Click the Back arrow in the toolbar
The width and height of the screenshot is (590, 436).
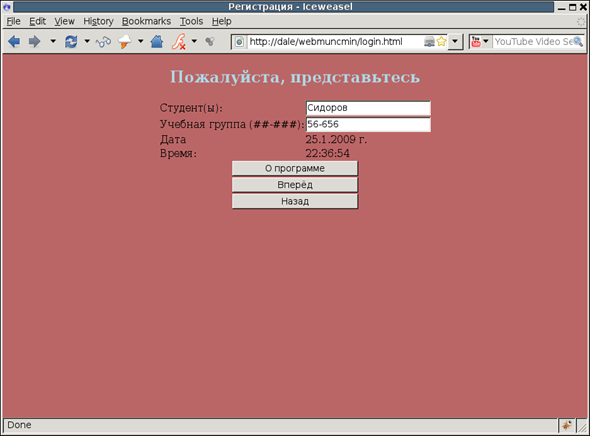[x=14, y=41]
